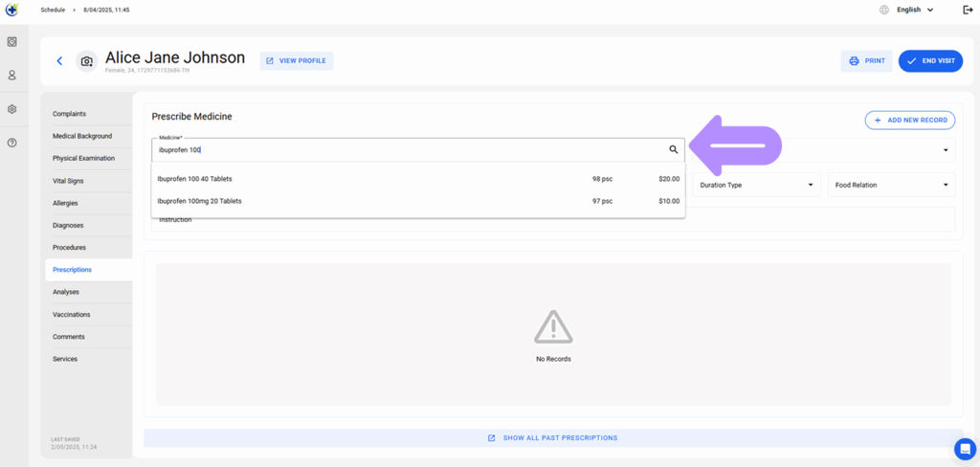Click the app logo icon
Image resolution: width=980 pixels, height=467 pixels.
click(11, 10)
